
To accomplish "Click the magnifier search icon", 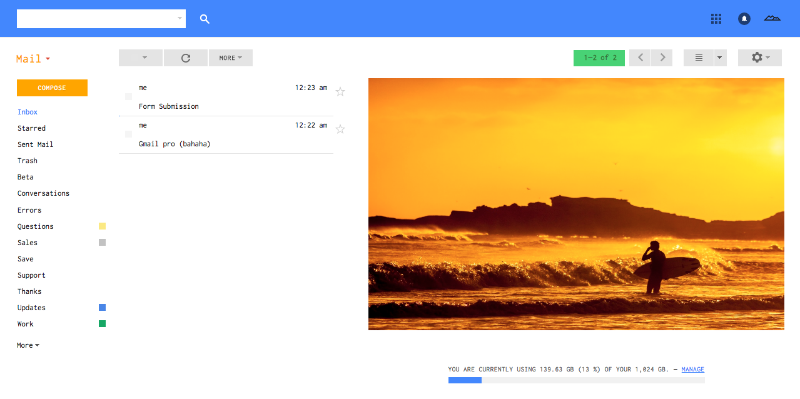I will click(x=205, y=19).
